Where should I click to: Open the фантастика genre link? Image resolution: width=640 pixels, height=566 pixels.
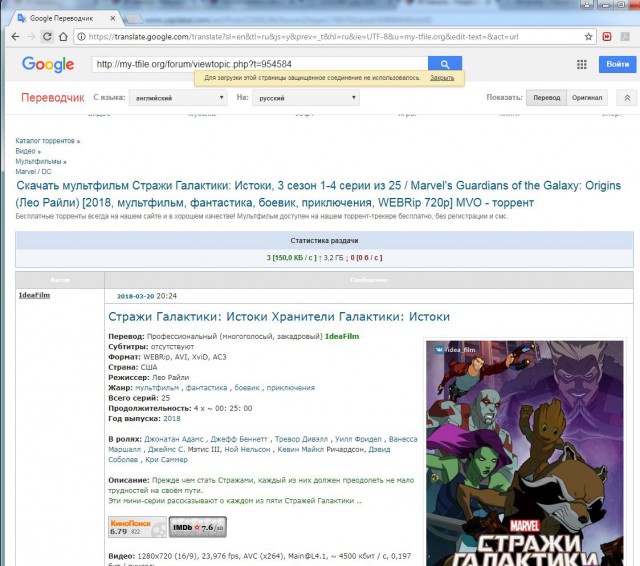[207, 388]
